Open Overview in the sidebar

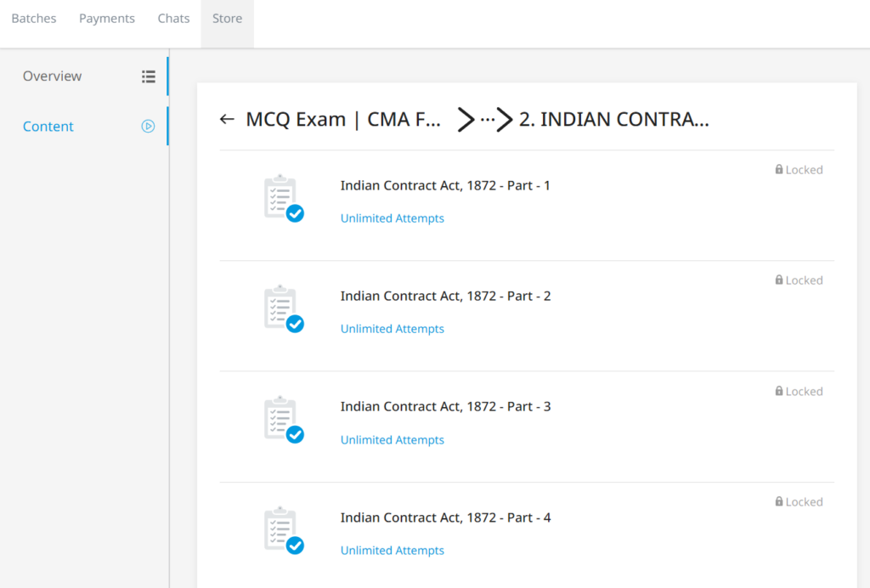point(53,76)
